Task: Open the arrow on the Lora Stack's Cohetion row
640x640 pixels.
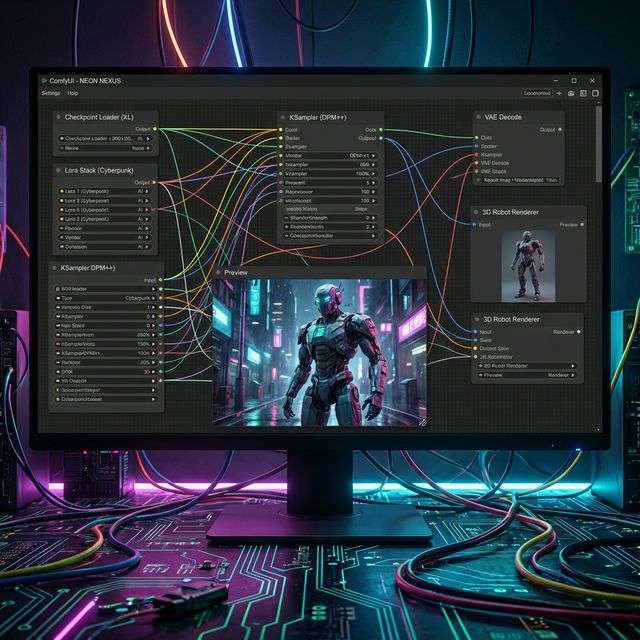Action: coord(146,247)
